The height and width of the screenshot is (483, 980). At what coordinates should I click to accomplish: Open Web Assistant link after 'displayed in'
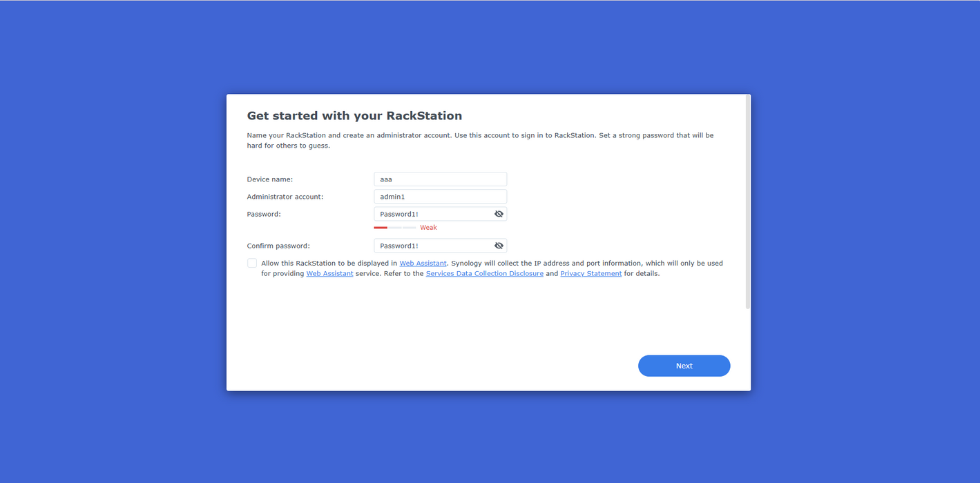423,263
